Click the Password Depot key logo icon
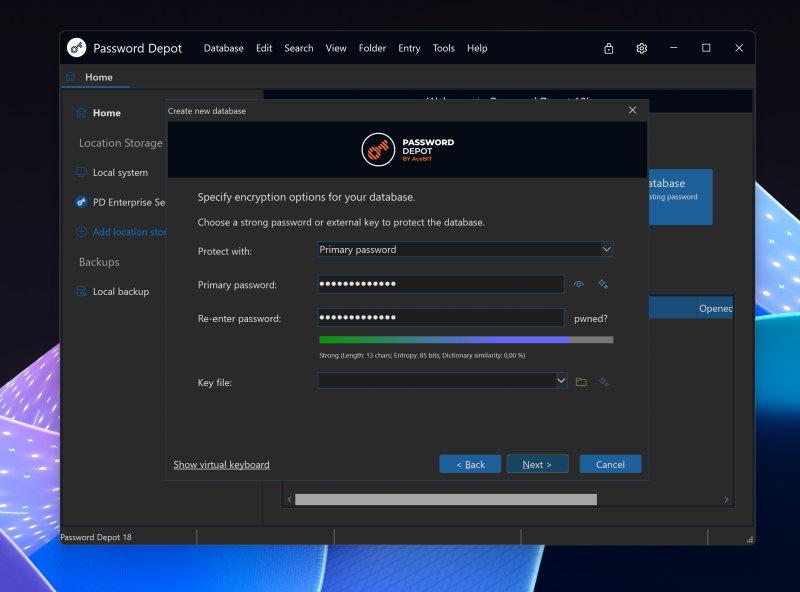The height and width of the screenshot is (592, 800). pos(77,48)
